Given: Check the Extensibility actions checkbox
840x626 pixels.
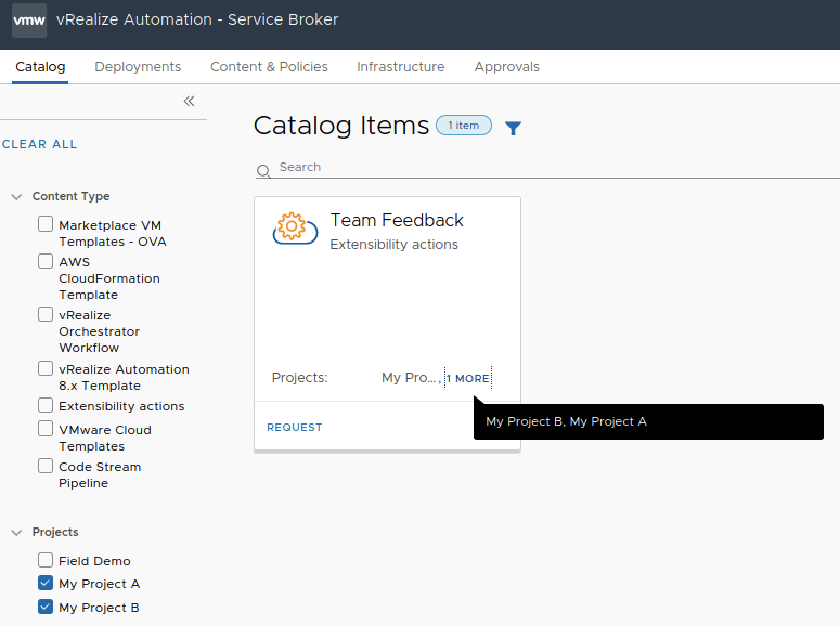Looking at the screenshot, I should point(46,405).
